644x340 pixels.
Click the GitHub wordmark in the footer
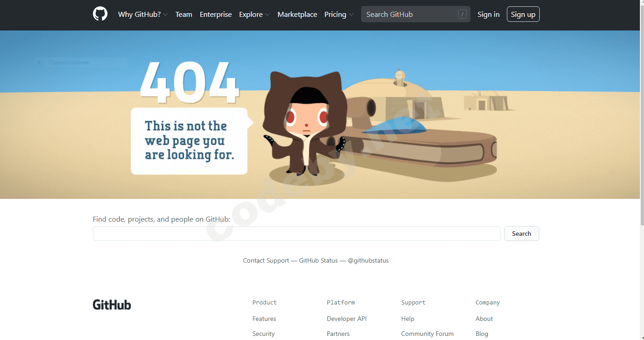112,304
